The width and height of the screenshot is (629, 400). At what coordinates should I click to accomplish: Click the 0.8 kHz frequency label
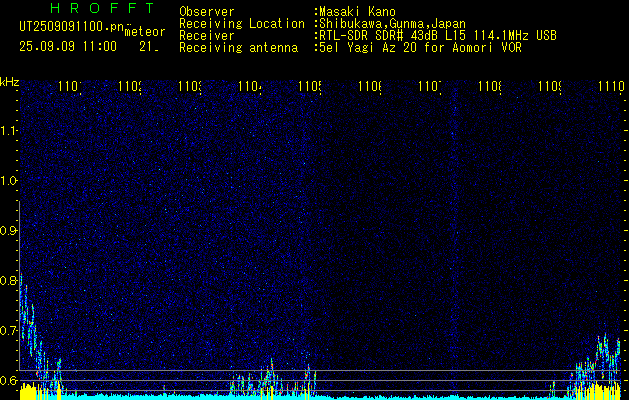(x=8, y=280)
